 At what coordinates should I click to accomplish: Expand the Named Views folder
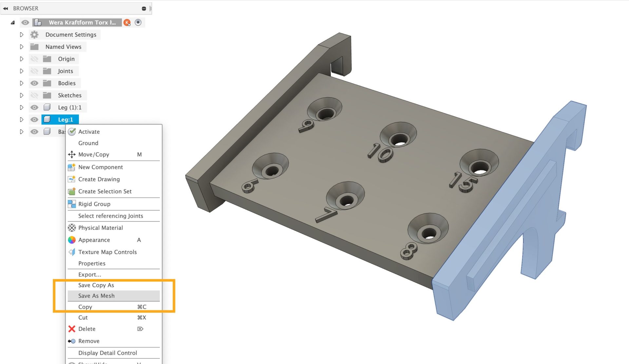point(22,47)
